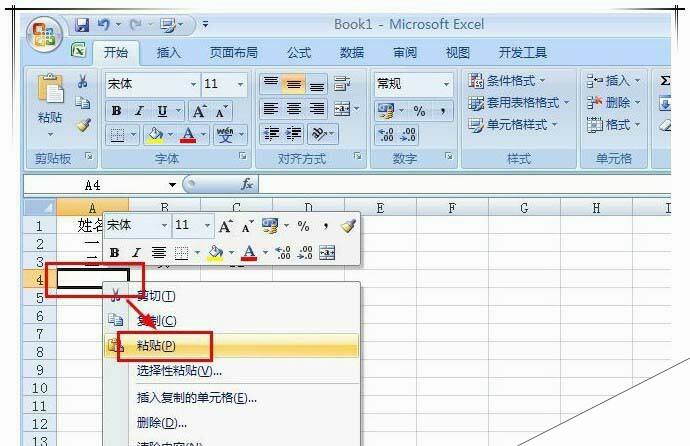Click the AutoSum sigma icon

point(664,80)
